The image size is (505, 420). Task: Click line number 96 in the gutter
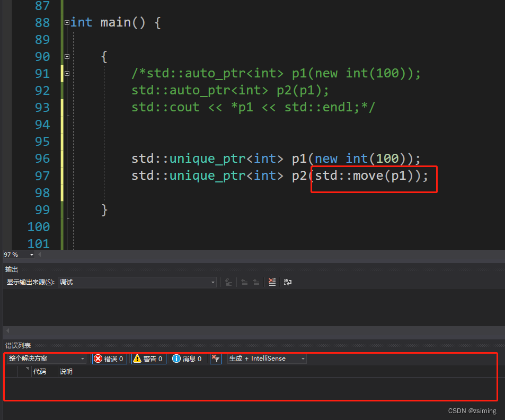(42, 159)
